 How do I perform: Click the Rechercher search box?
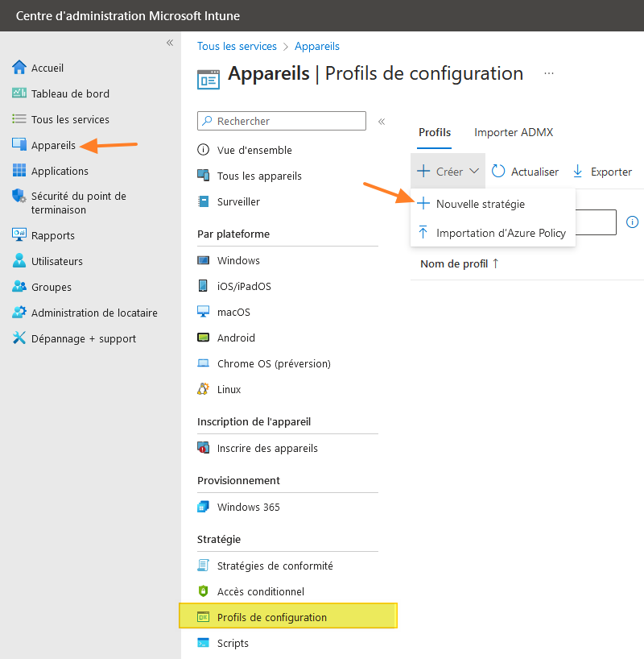coord(282,121)
